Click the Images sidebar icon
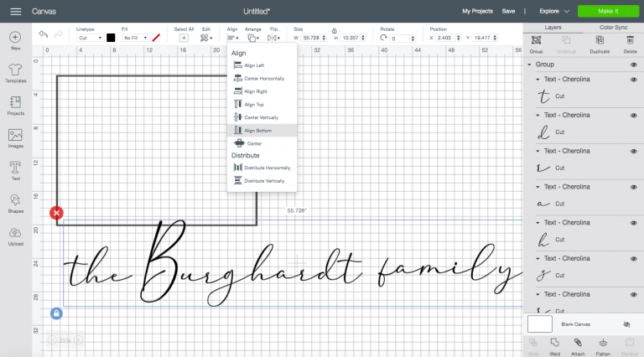Screen dimensions: 644x357 pos(15,136)
